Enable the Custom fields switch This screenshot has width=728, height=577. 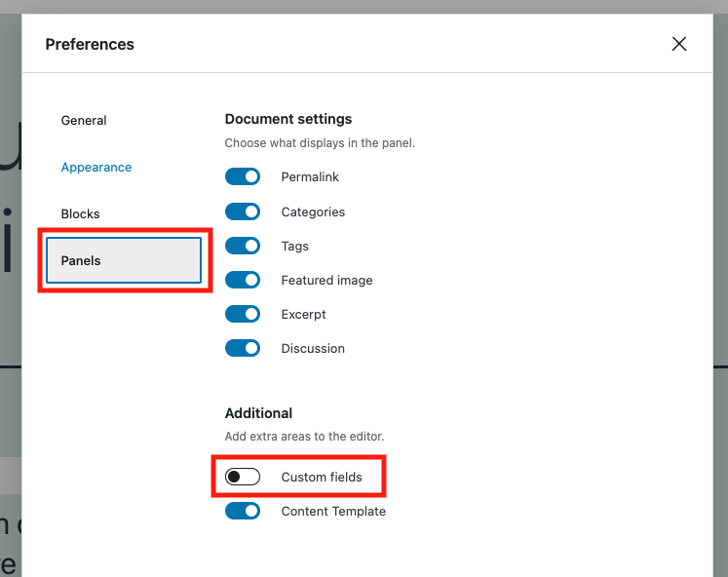point(243,477)
